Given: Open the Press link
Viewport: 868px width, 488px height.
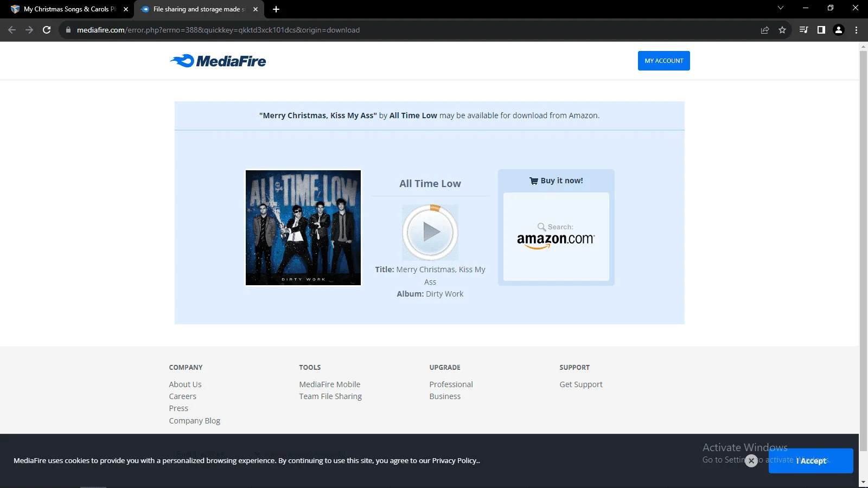Looking at the screenshot, I should pos(178,408).
